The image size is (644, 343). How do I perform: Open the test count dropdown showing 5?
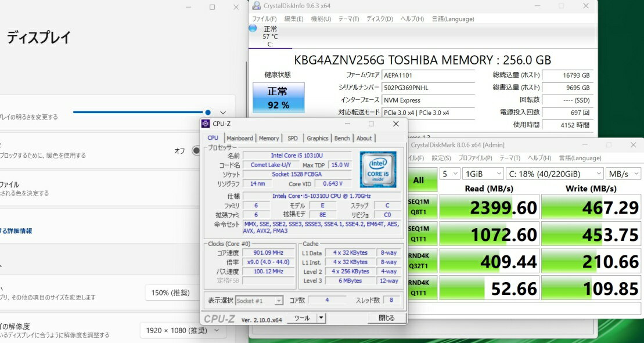coord(448,174)
